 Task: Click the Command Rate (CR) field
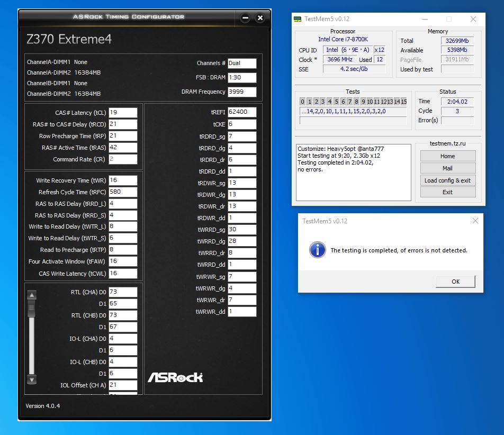[123, 159]
